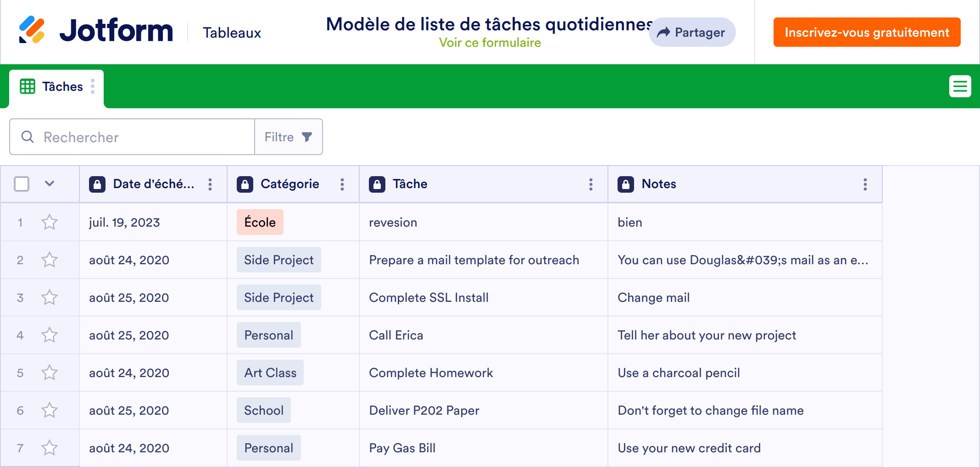980x467 pixels.
Task: Click the Partager share button
Action: pyautogui.click(x=692, y=32)
